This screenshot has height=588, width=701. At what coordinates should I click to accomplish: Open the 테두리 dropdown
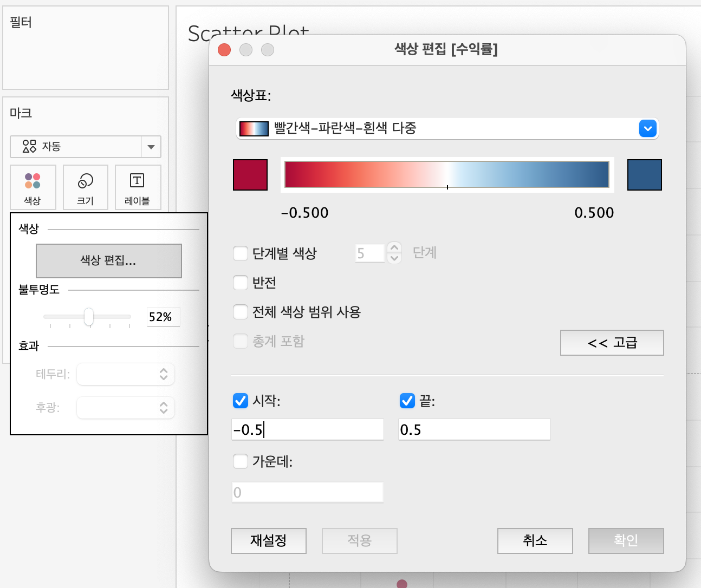click(126, 374)
